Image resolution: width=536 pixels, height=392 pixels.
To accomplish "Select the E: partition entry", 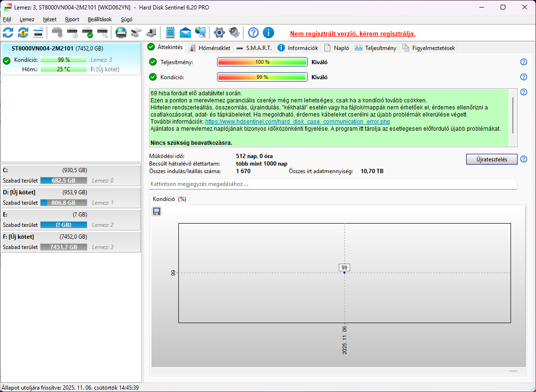I will (71, 220).
